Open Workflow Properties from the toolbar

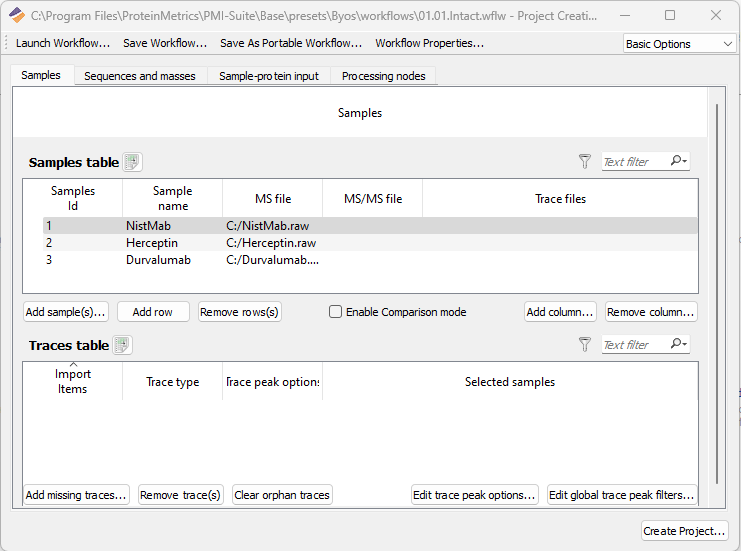pyautogui.click(x=429, y=43)
